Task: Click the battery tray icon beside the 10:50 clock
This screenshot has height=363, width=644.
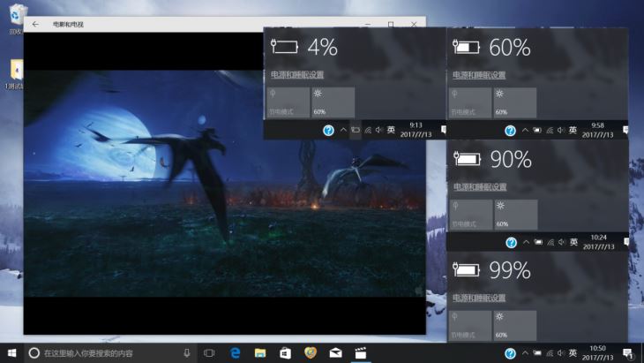Action: [x=537, y=352]
